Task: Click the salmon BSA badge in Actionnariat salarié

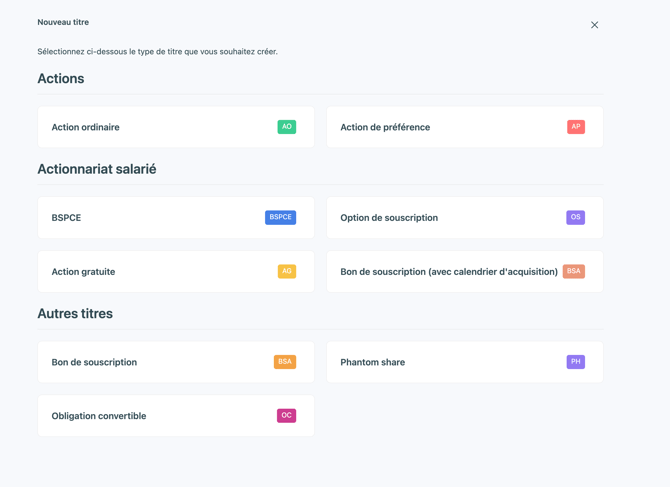Action: coord(574,271)
